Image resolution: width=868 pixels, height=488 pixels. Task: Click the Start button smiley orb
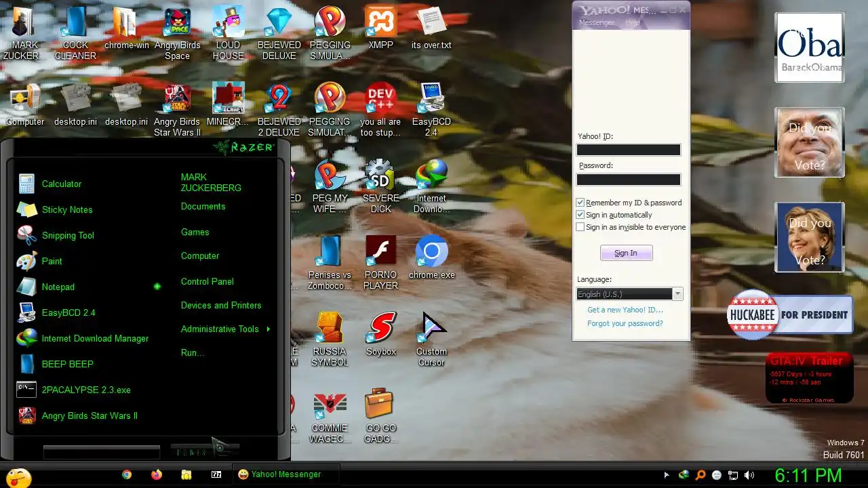point(18,476)
